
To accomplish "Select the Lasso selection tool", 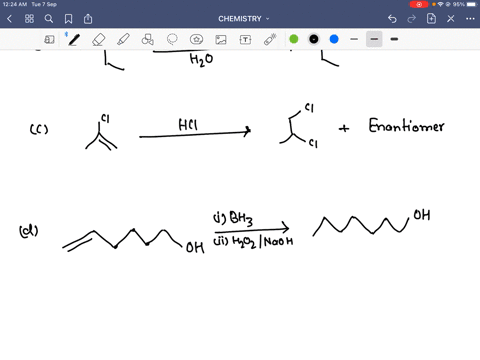I will click(x=172, y=40).
